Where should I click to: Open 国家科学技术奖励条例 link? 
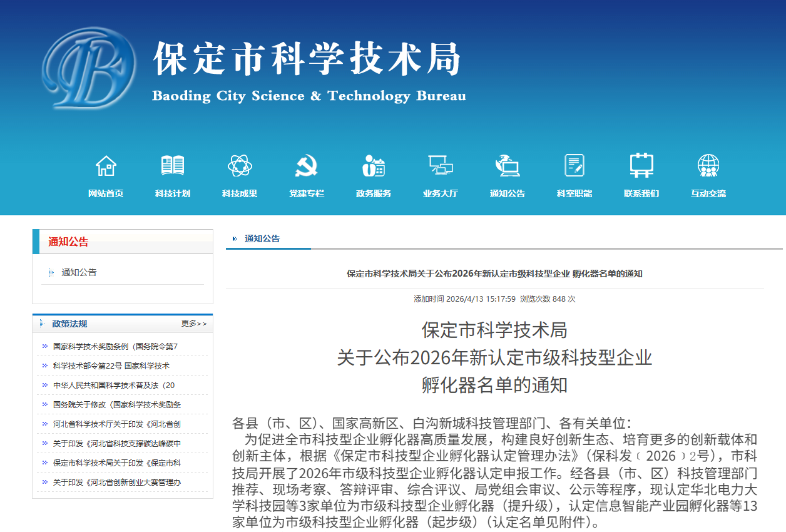tap(115, 346)
